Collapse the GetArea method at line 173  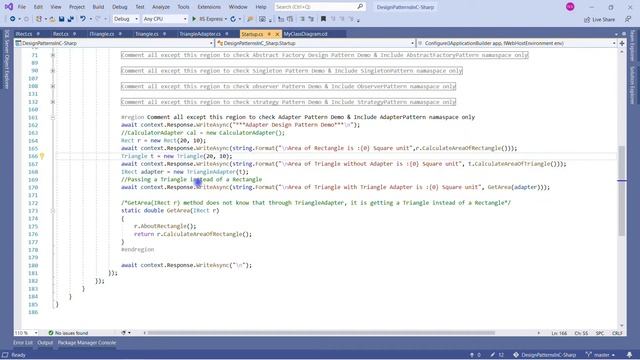pos(53,211)
